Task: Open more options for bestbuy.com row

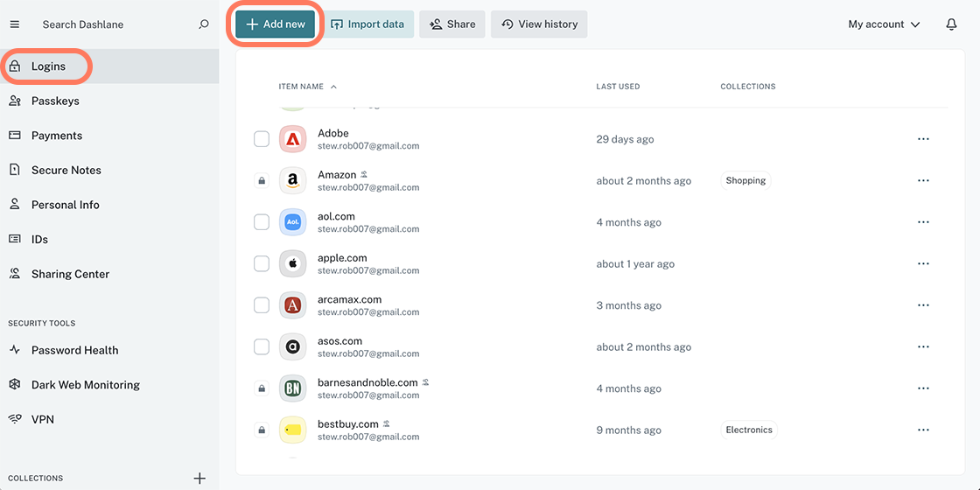Action: tap(923, 430)
